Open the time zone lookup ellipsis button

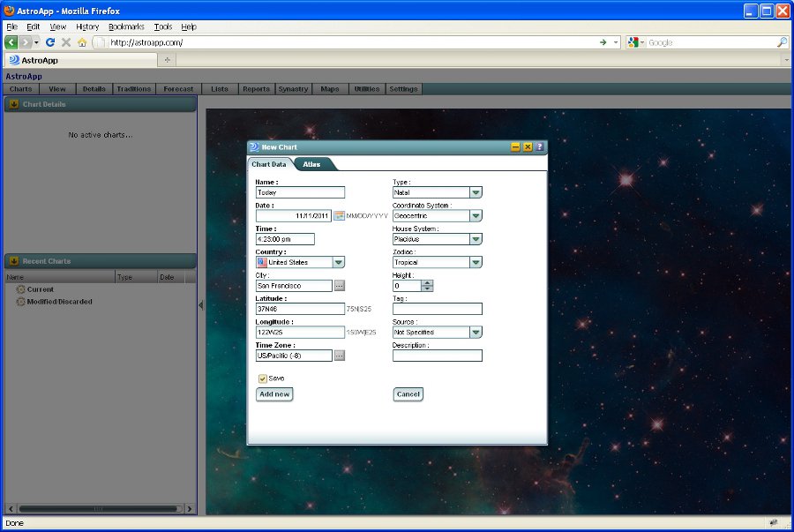(339, 356)
